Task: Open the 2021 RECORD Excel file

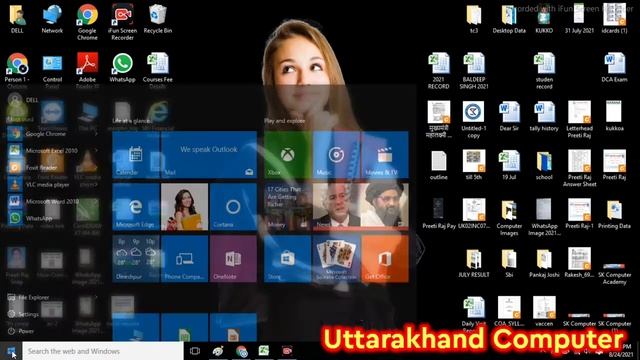Action: pos(439,71)
